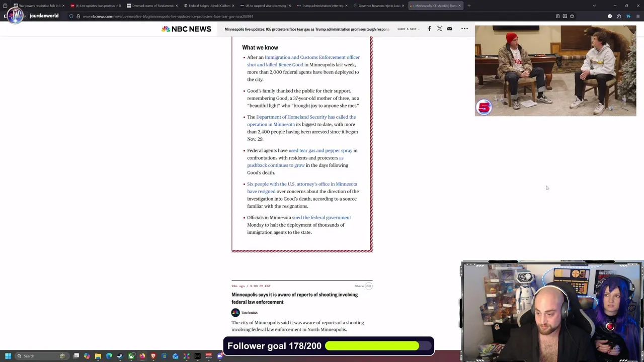Viewport: 644px width, 362px height.
Task: Click author name Tim Stelloh
Action: pos(249,313)
